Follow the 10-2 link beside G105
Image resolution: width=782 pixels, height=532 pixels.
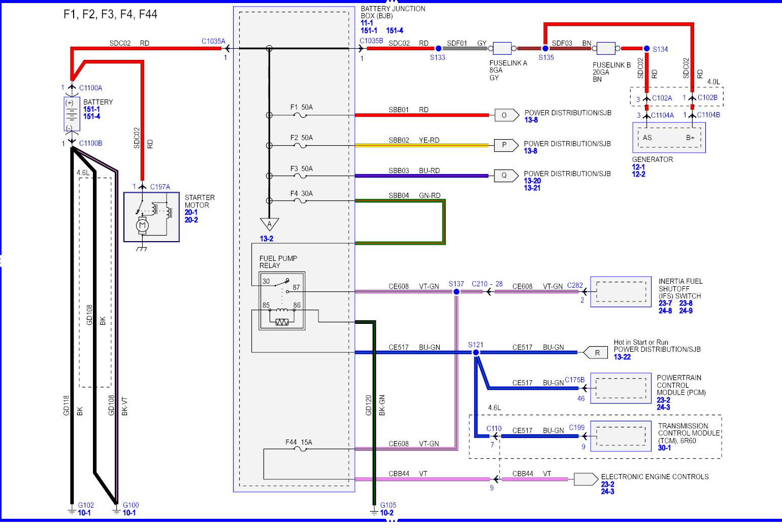click(x=387, y=513)
